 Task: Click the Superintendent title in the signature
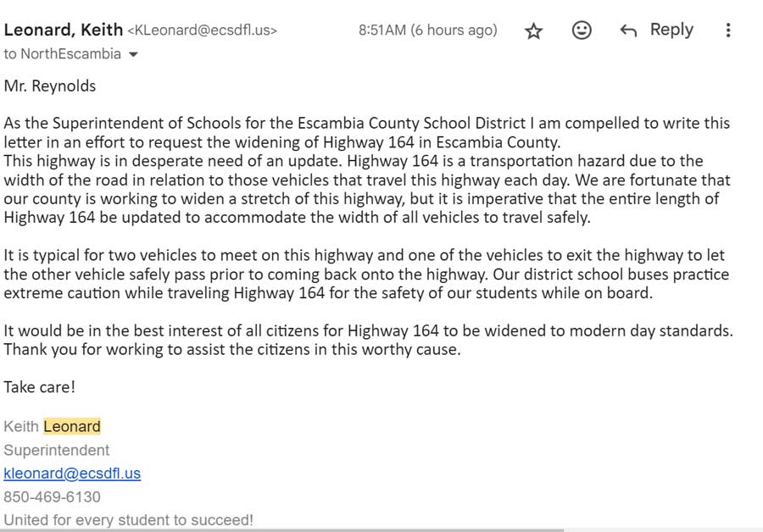pos(57,450)
